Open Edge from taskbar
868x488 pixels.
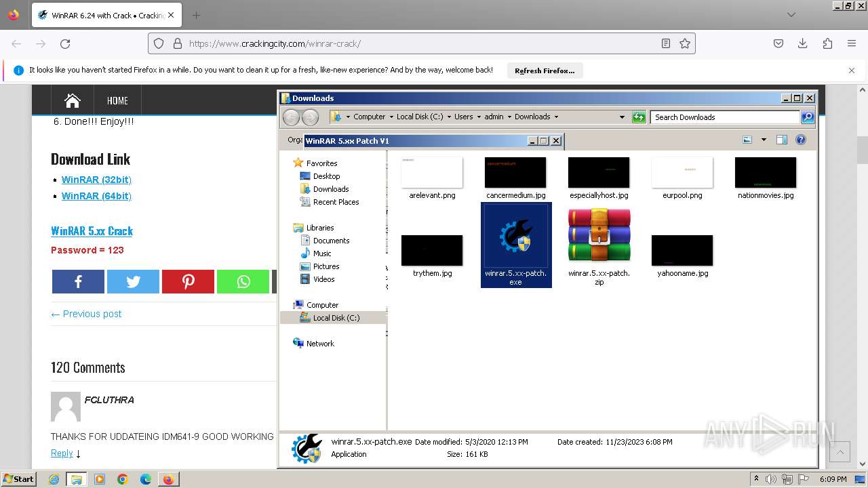point(146,479)
